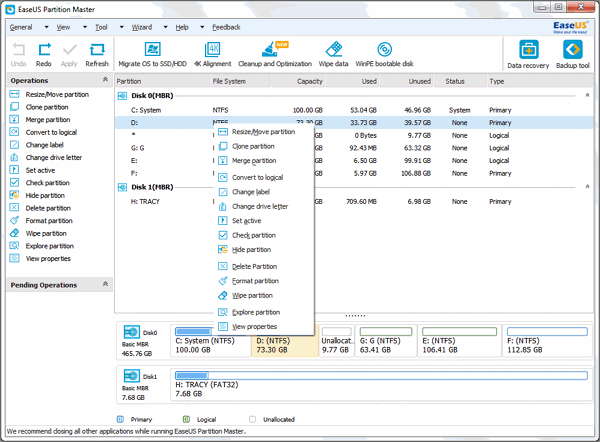The width and height of the screenshot is (600, 442).
Task: Select the H: TRACY partition row
Action: pos(354,202)
